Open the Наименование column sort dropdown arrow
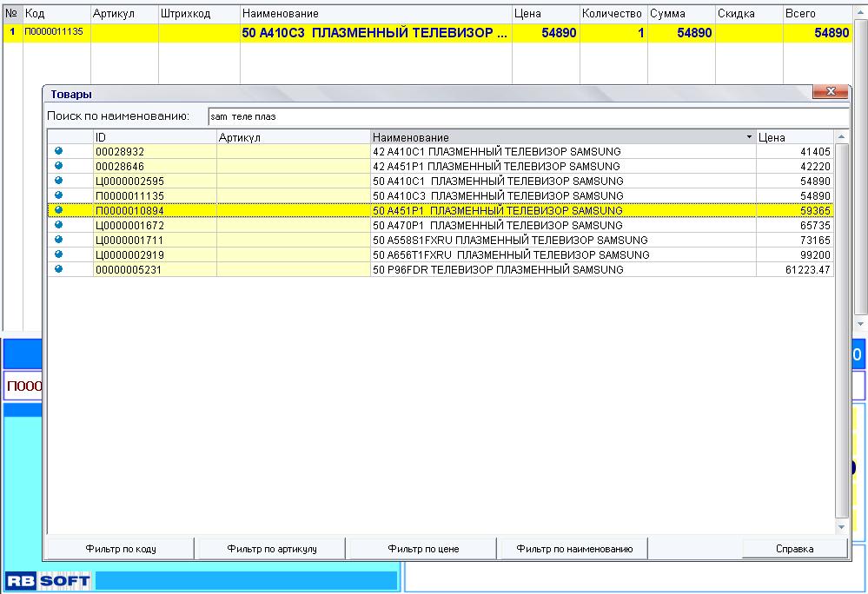 click(x=749, y=137)
